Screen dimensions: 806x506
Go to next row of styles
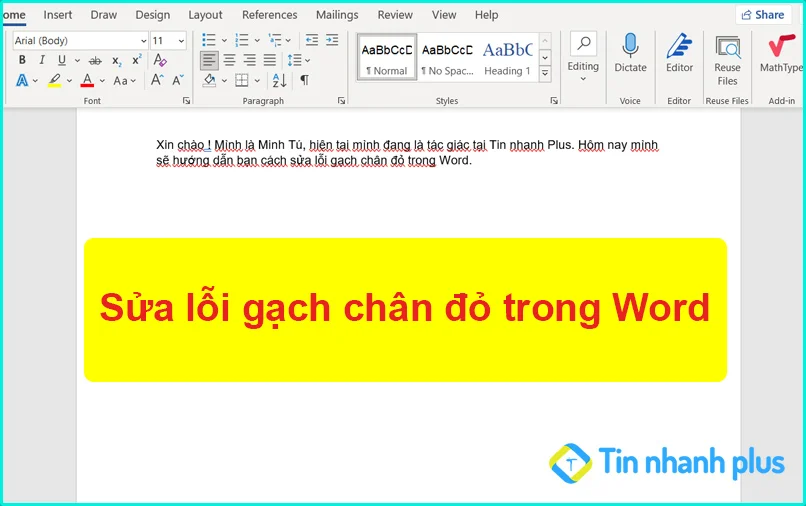point(545,58)
